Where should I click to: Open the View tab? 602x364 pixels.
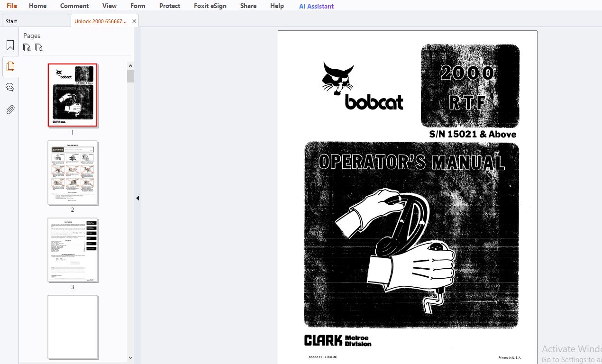click(109, 6)
